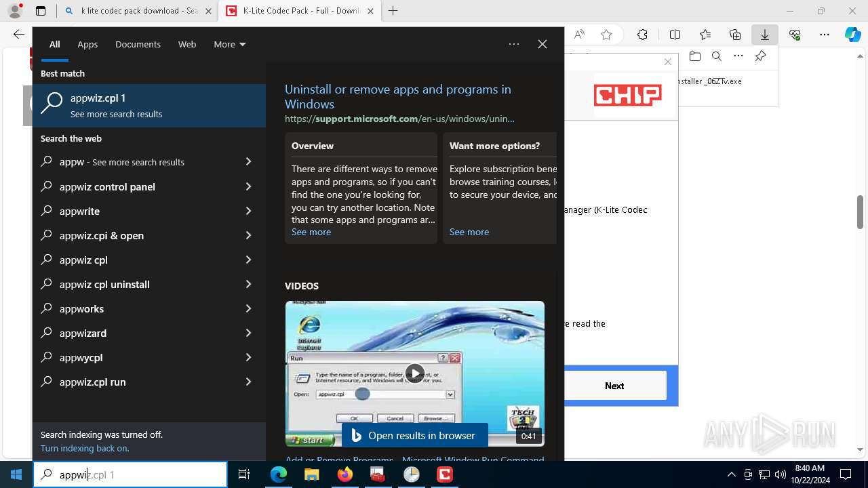Switch to Apps search filter
The width and height of the screenshot is (868, 488).
[x=87, y=44]
